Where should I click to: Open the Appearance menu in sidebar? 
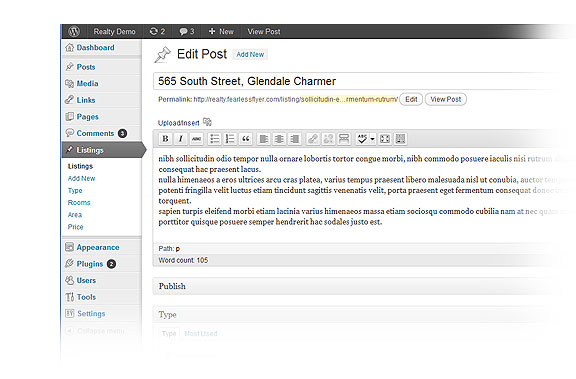click(98, 248)
